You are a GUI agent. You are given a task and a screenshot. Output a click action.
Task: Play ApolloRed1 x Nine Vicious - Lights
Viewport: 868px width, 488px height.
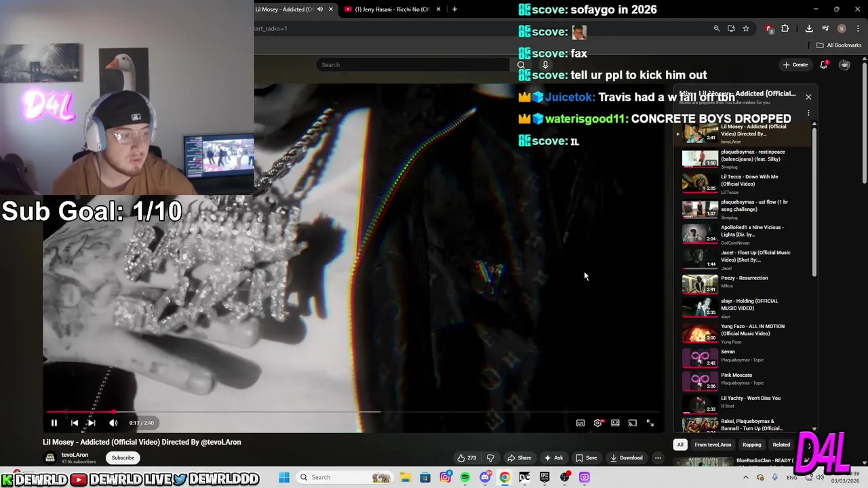[745, 234]
